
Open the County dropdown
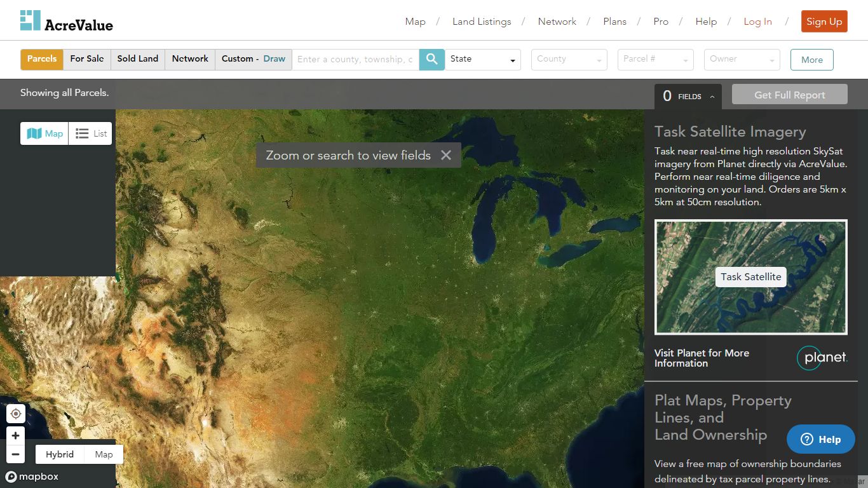pyautogui.click(x=569, y=59)
